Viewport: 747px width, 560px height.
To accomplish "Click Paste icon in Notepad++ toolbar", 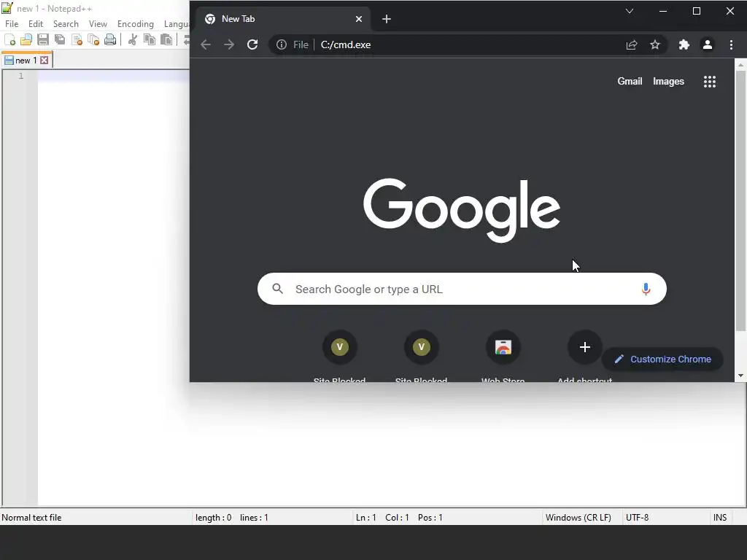I will (x=166, y=40).
